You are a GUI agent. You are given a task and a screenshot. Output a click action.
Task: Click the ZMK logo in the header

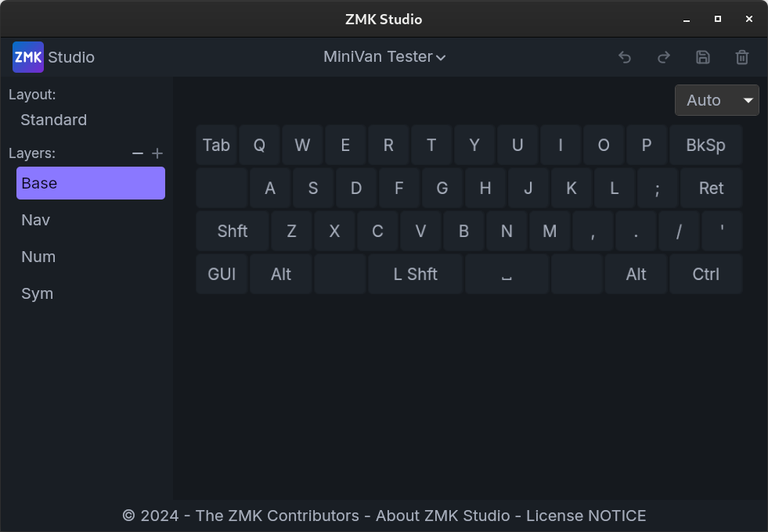point(27,57)
